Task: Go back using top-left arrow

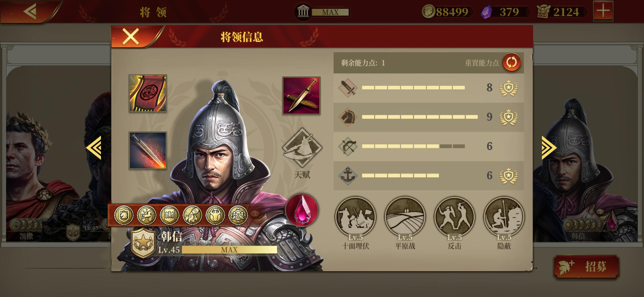Action: [x=30, y=12]
